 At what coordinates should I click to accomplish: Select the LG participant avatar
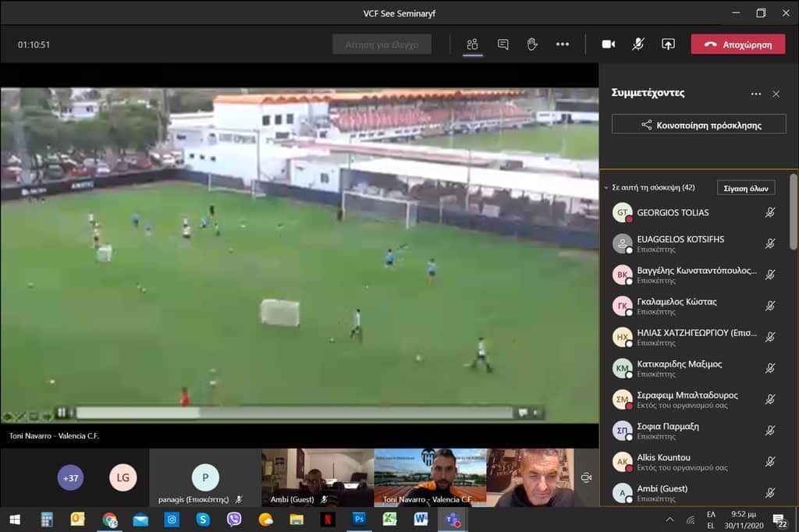click(x=123, y=477)
